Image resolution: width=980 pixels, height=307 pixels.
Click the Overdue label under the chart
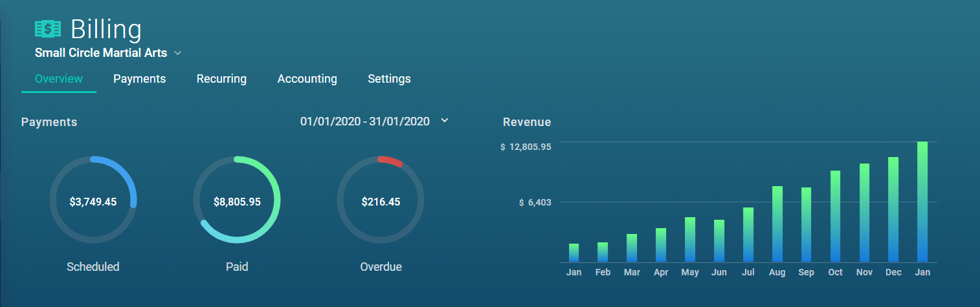click(x=381, y=266)
